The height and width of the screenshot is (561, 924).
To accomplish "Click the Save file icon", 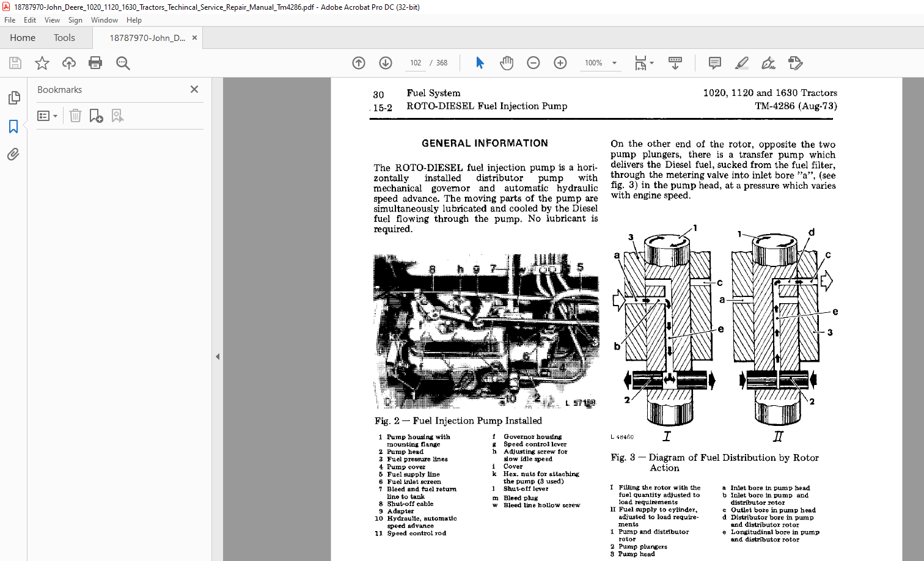I will [x=15, y=63].
